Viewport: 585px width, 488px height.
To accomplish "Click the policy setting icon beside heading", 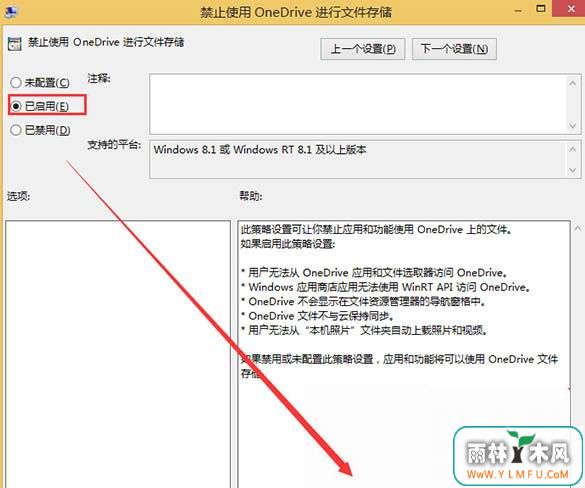I will tap(15, 44).
